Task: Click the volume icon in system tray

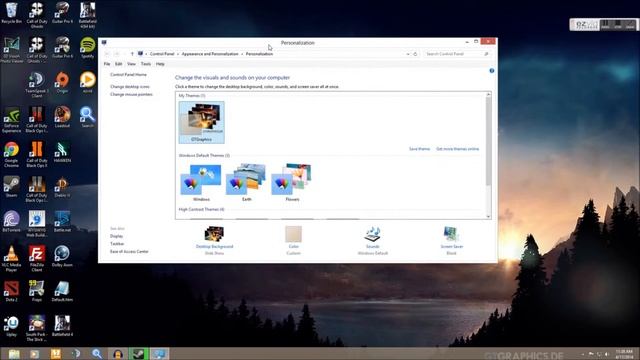Action: [x=607, y=354]
